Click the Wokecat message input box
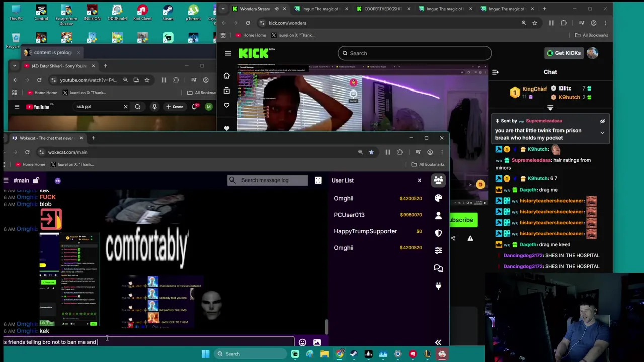This screenshot has height=362, width=644. 148,342
